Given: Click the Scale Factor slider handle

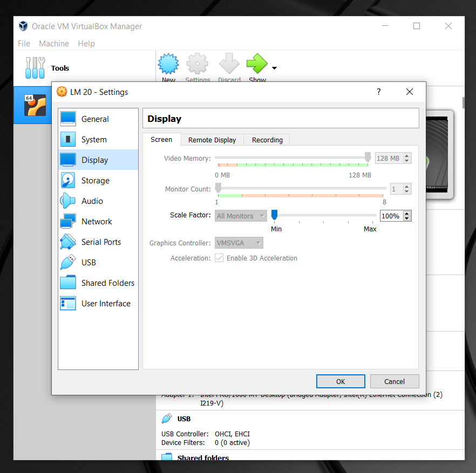Looking at the screenshot, I should (274, 215).
